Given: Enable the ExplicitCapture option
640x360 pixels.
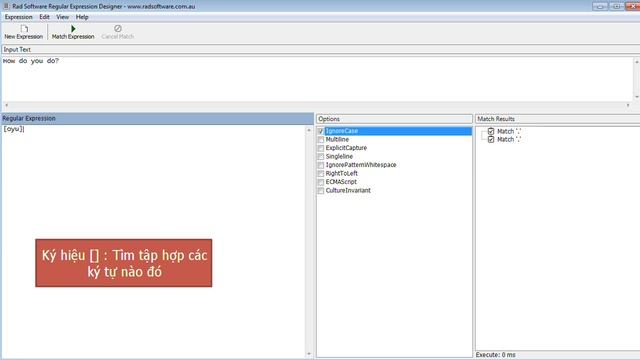Looking at the screenshot, I should (x=321, y=148).
